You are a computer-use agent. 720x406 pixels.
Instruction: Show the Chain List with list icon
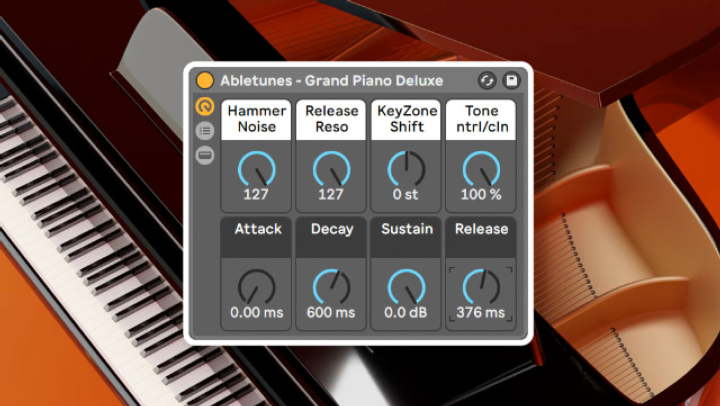pos(205,131)
